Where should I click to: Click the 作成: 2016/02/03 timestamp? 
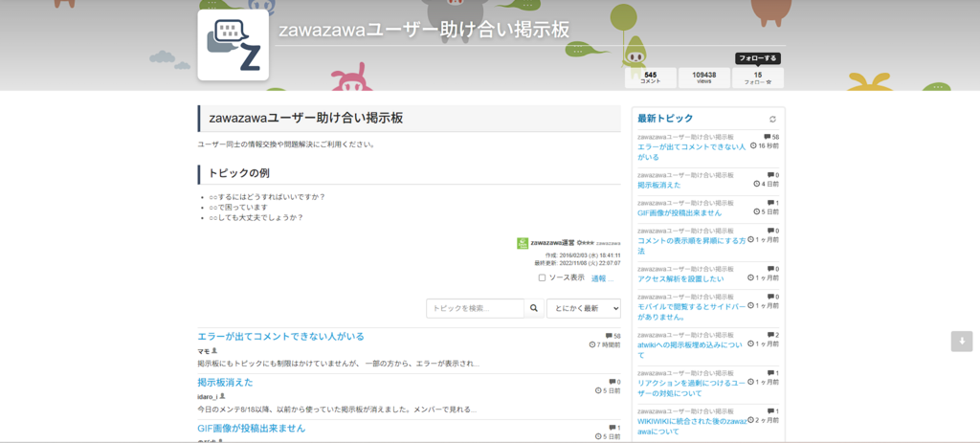[583, 255]
